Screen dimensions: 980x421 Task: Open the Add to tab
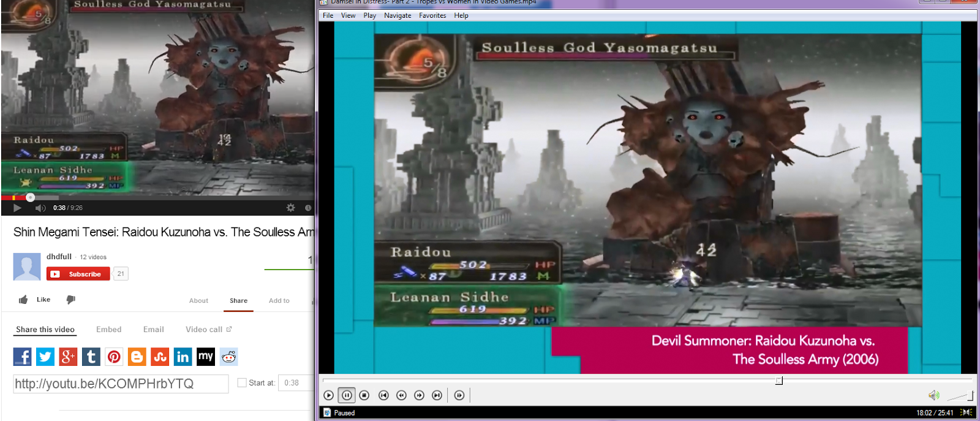(x=279, y=300)
